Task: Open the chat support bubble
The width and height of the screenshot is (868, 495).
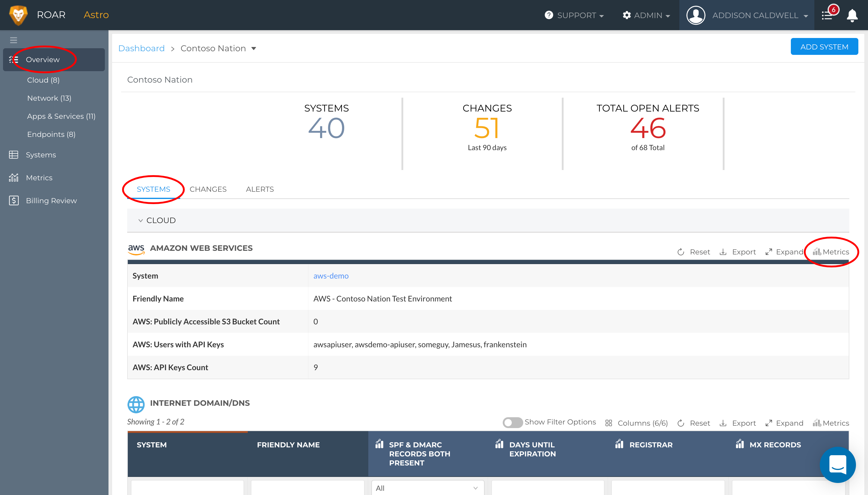Action: click(838, 465)
